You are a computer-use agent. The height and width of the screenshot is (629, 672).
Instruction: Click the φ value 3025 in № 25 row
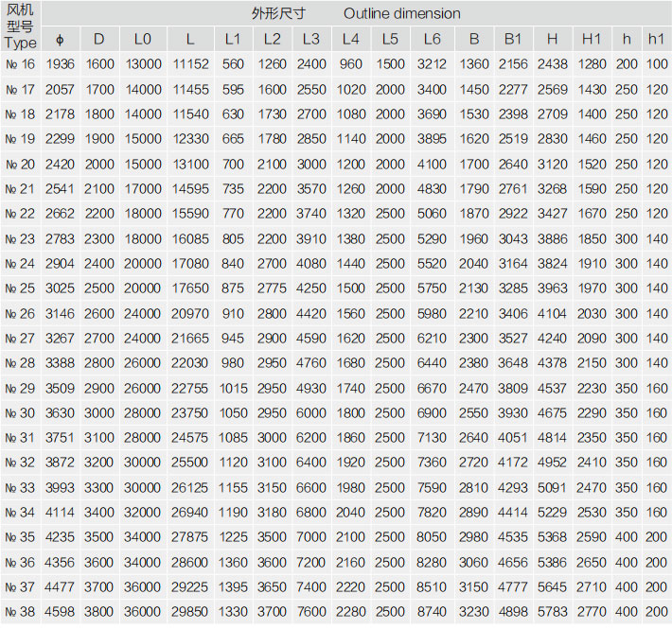pyautogui.click(x=60, y=288)
